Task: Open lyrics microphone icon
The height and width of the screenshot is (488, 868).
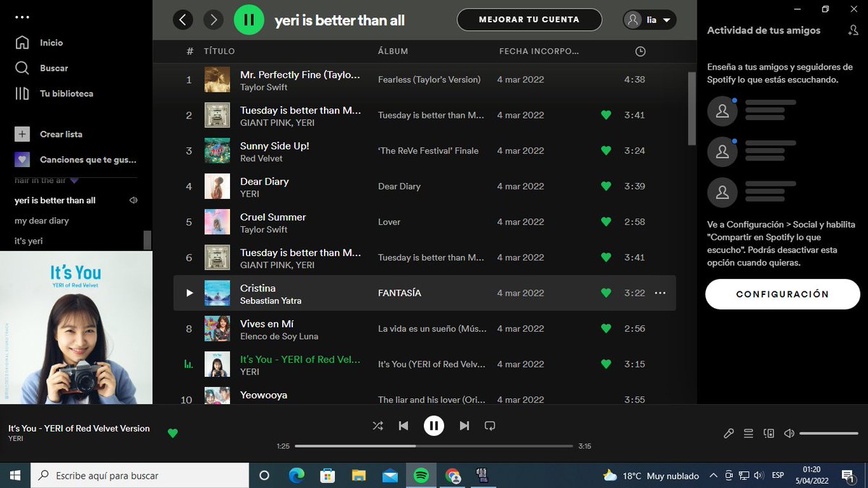Action: pos(728,433)
